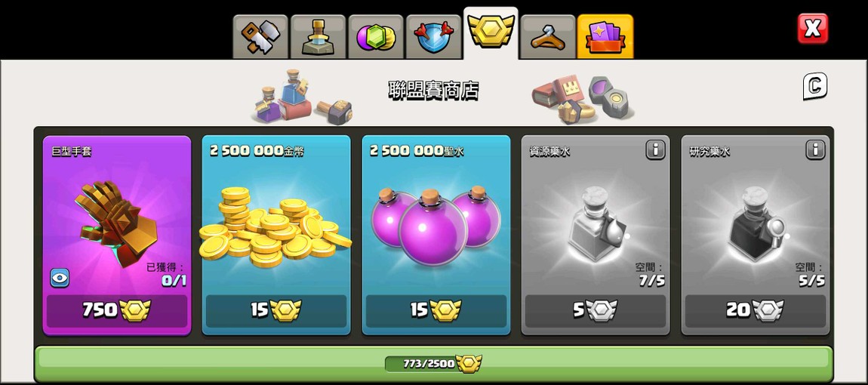Click the purple elixir bottles image
868x385 pixels.
pos(436,224)
